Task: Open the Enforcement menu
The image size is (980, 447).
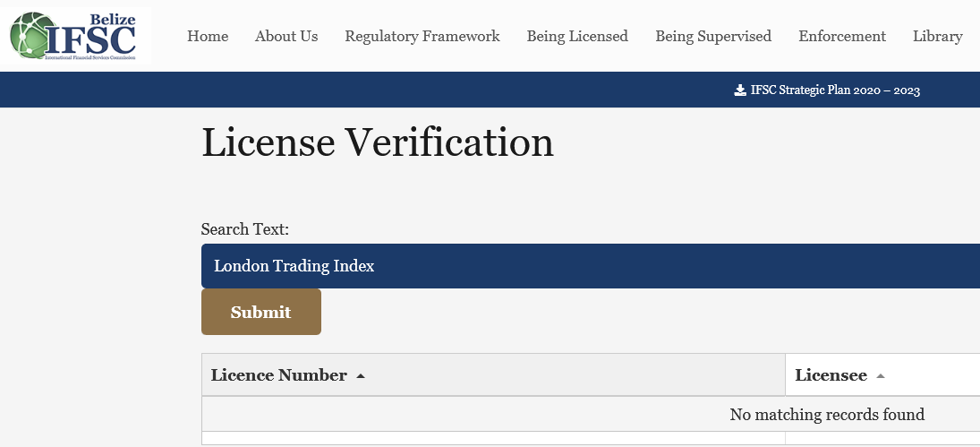Action: pyautogui.click(x=842, y=36)
